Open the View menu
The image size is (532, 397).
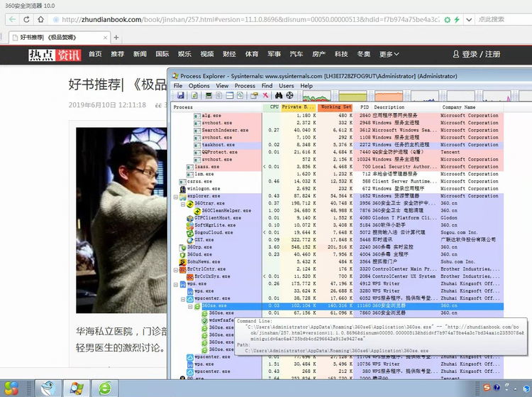pyautogui.click(x=222, y=86)
